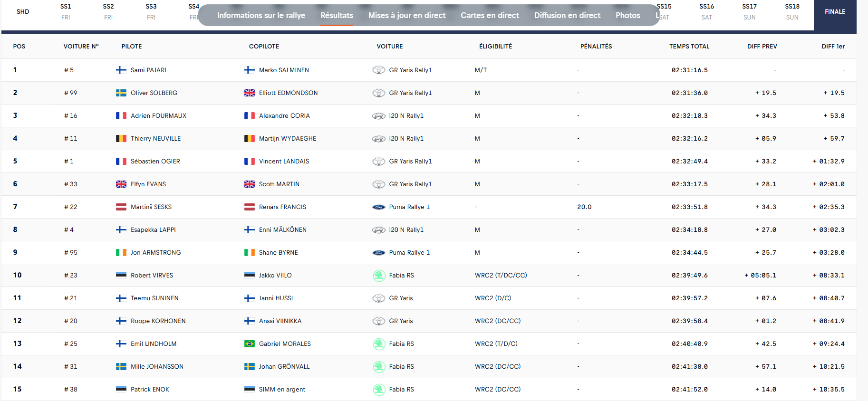This screenshot has height=401, width=868.
Task: Click UK flag next to Elfyn EVANS
Action: tap(121, 184)
